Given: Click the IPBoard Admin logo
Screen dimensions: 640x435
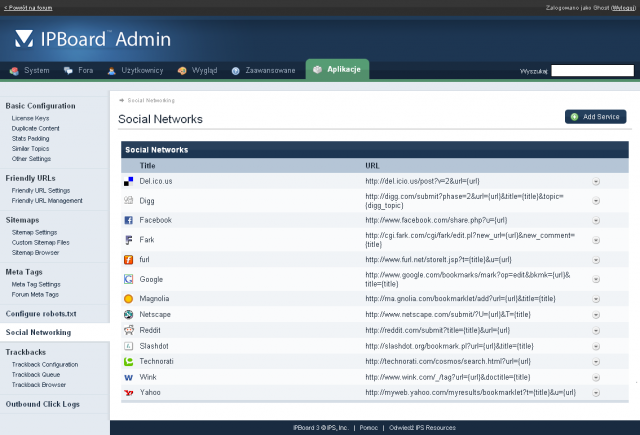Looking at the screenshot, I should tap(93, 39).
